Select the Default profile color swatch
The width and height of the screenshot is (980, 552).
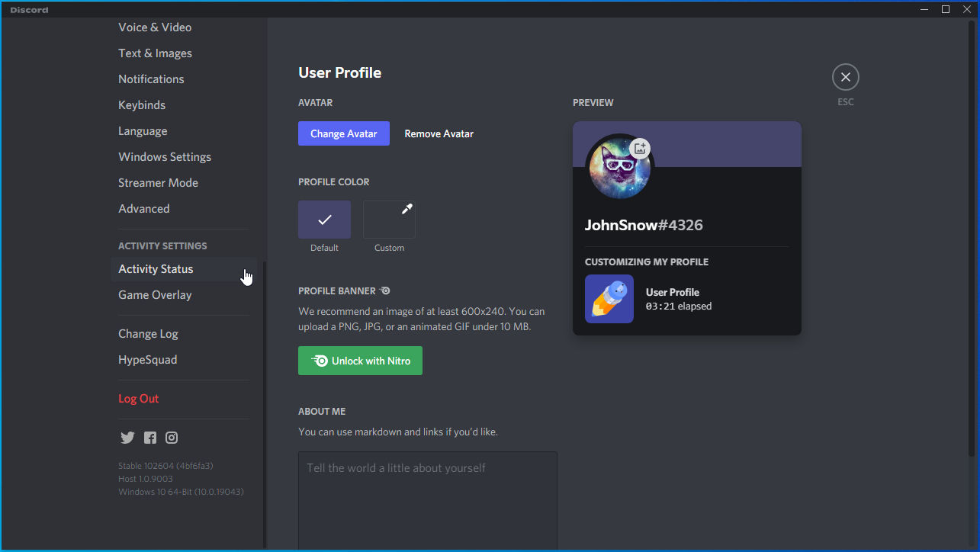[x=324, y=220]
